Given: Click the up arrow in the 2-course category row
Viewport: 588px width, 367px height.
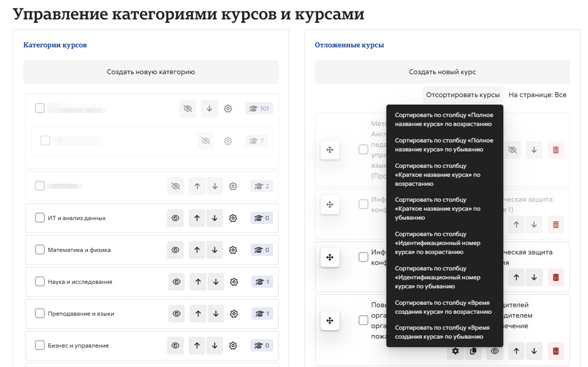Looking at the screenshot, I should [x=197, y=186].
